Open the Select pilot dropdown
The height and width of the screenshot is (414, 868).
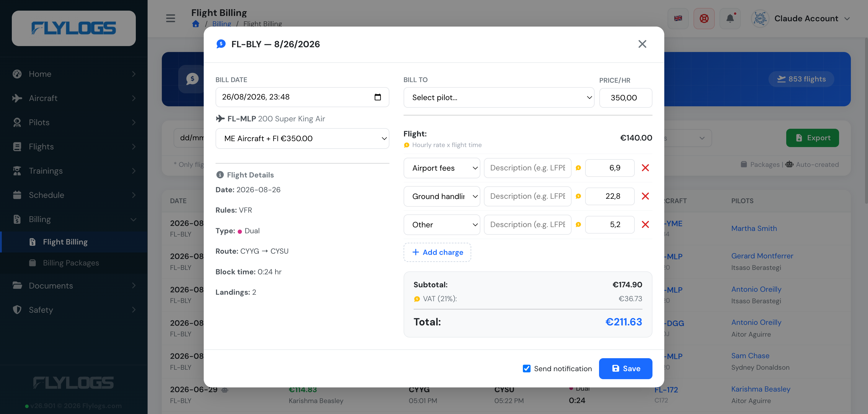click(x=499, y=98)
